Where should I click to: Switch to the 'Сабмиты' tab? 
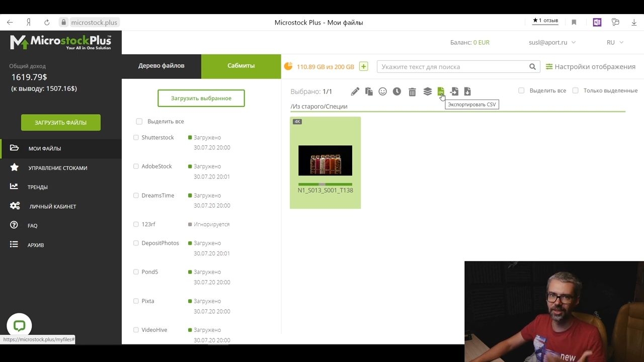(x=241, y=66)
